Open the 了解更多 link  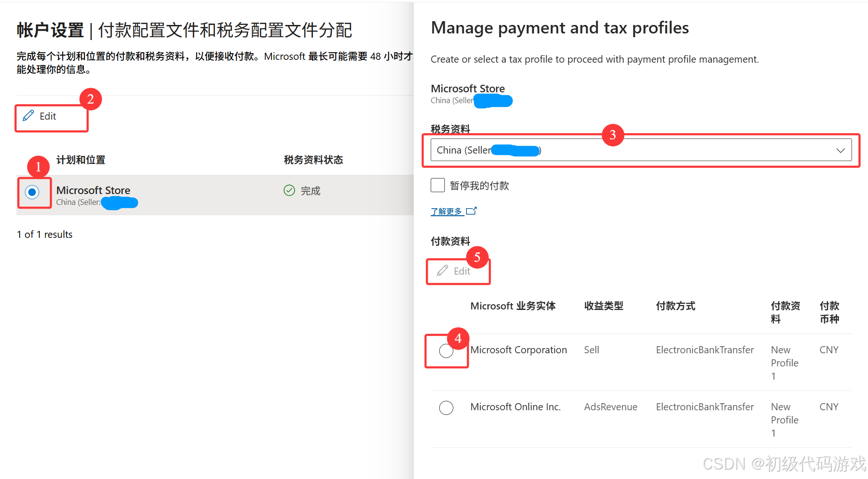coord(446,211)
